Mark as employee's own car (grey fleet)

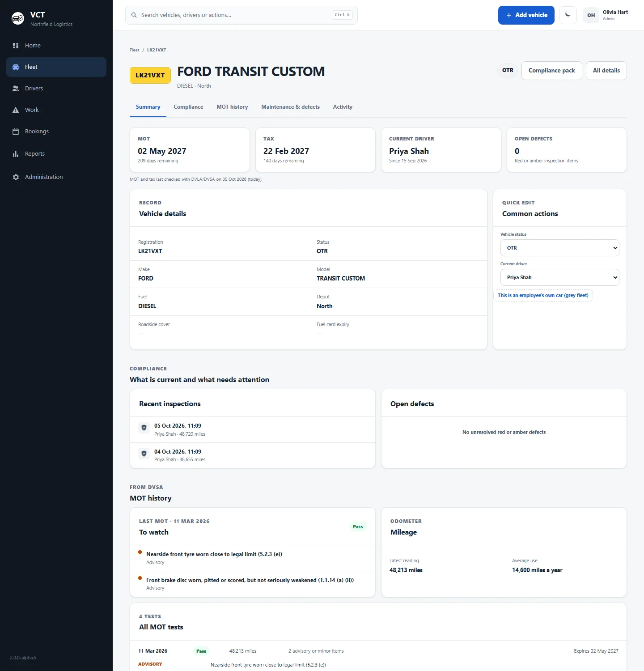[x=543, y=295]
